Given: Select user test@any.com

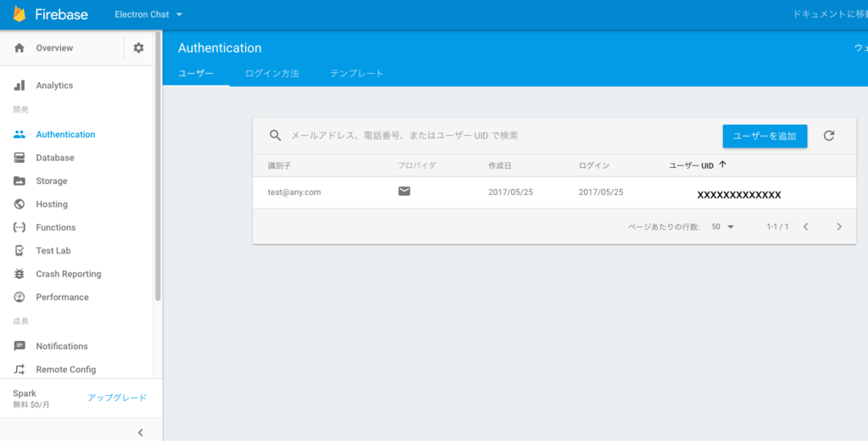Looking at the screenshot, I should (294, 193).
